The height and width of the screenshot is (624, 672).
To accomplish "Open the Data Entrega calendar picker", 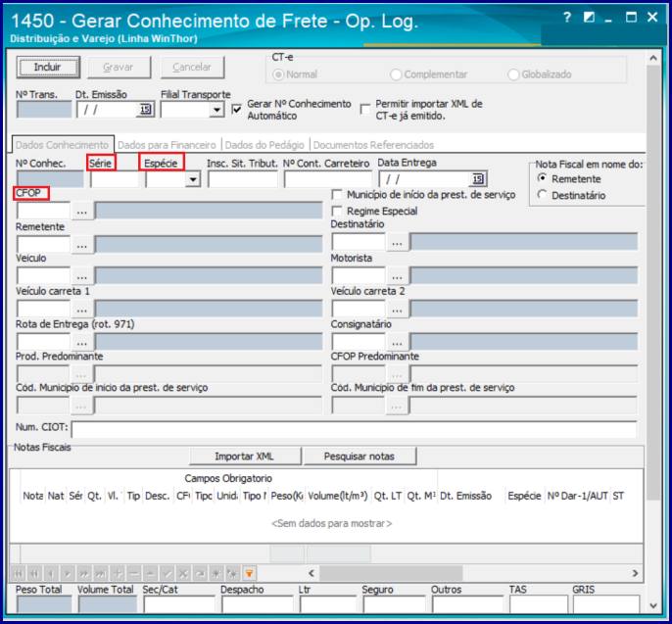I will [477, 179].
